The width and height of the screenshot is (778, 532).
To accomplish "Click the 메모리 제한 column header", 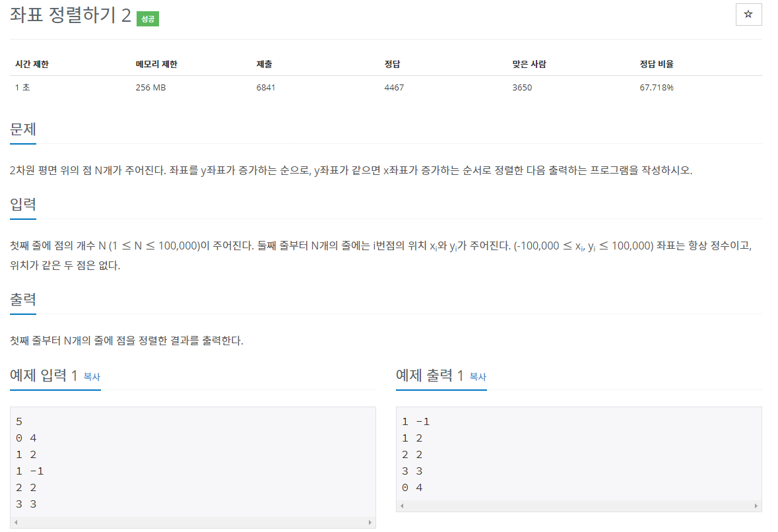I will 156,64.
